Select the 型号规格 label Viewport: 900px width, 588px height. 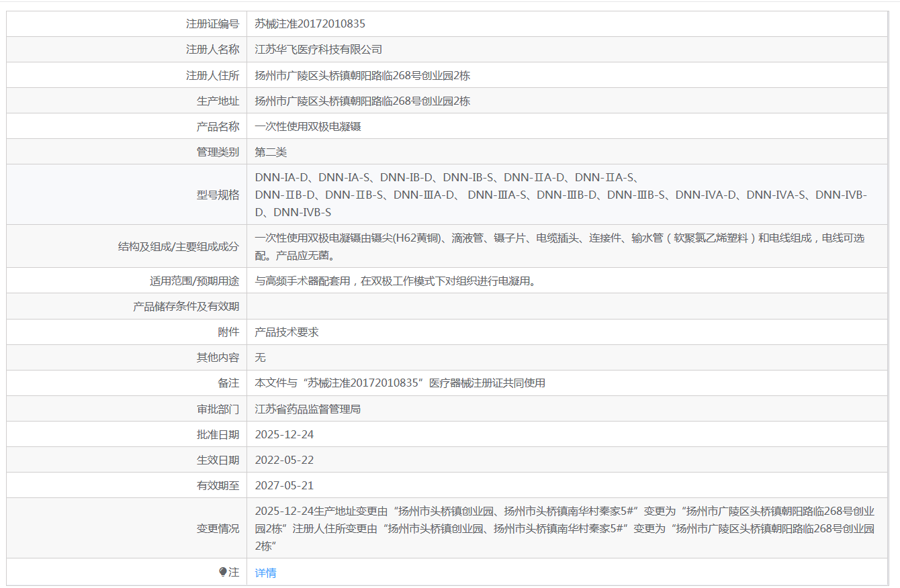coord(218,195)
